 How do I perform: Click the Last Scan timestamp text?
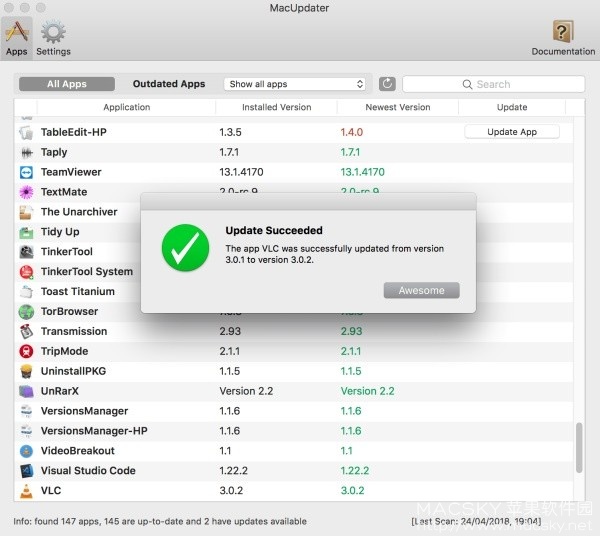click(x=476, y=521)
